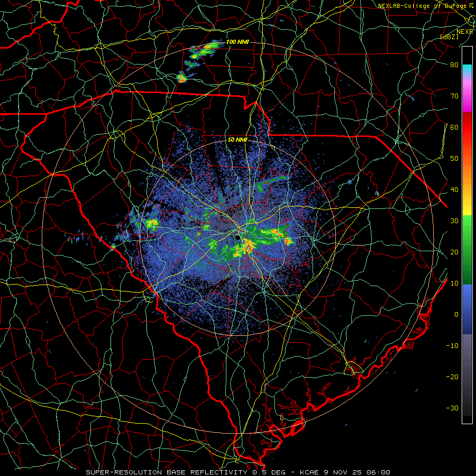
Task: Click the [dBZ] unit label
Action: click(x=450, y=36)
